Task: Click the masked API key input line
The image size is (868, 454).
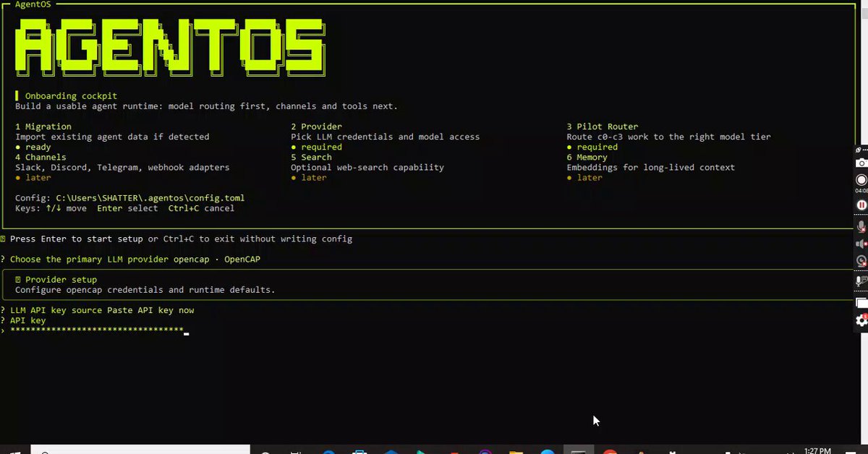Action: point(96,331)
